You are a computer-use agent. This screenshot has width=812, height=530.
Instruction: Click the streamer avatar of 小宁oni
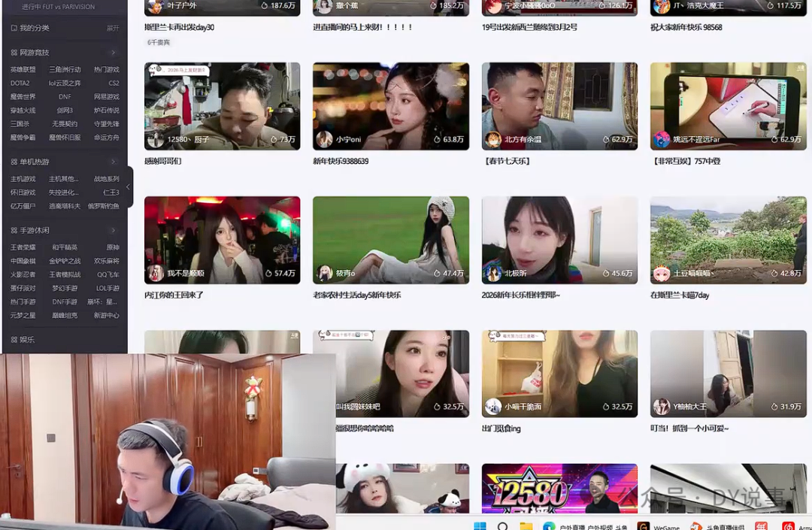click(324, 139)
